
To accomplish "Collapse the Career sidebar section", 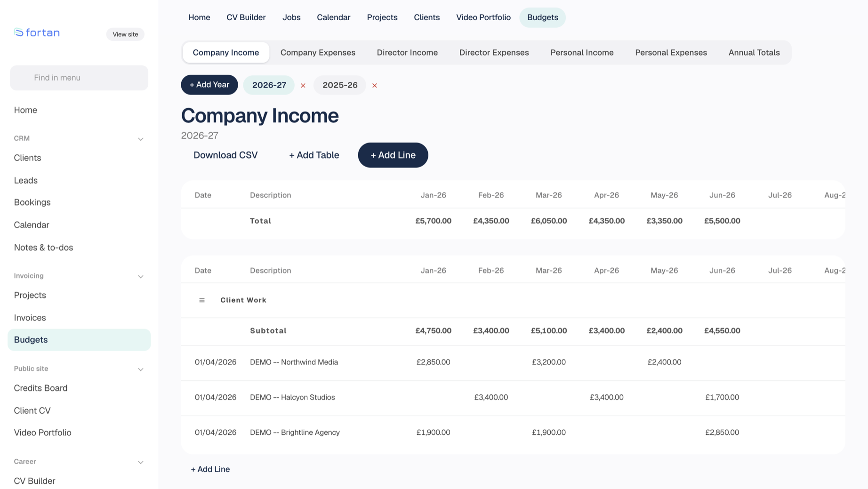I will (x=140, y=462).
